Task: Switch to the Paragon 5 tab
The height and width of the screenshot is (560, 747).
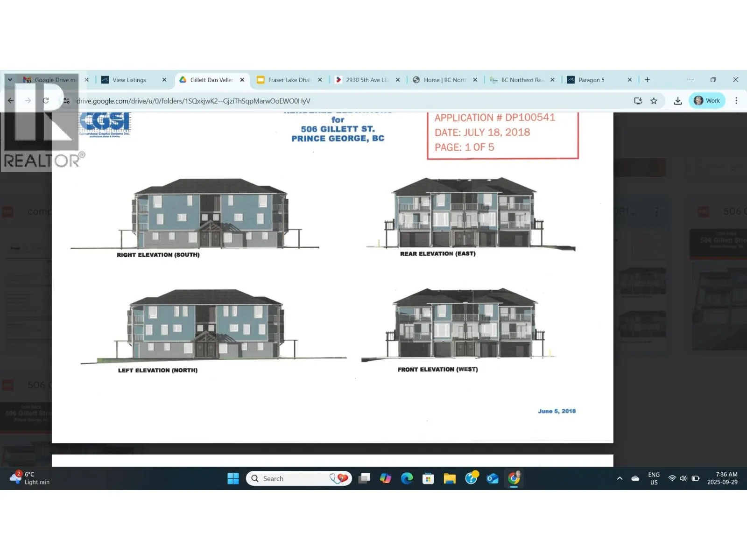Action: 591,80
